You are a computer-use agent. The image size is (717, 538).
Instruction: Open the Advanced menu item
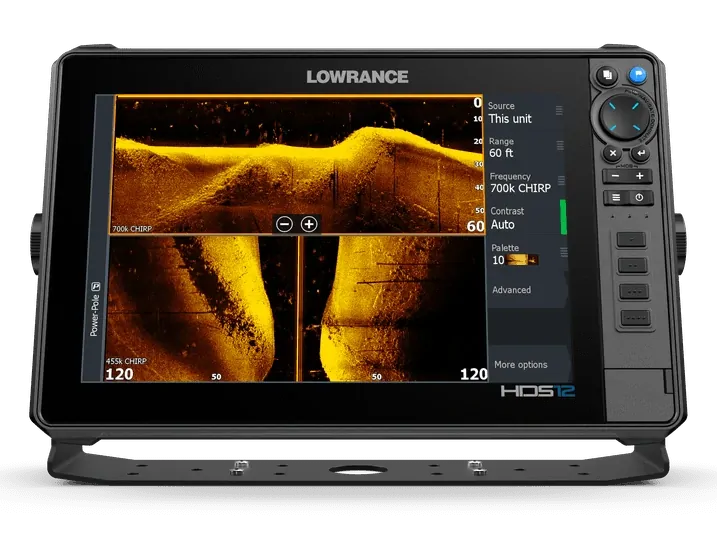[512, 290]
